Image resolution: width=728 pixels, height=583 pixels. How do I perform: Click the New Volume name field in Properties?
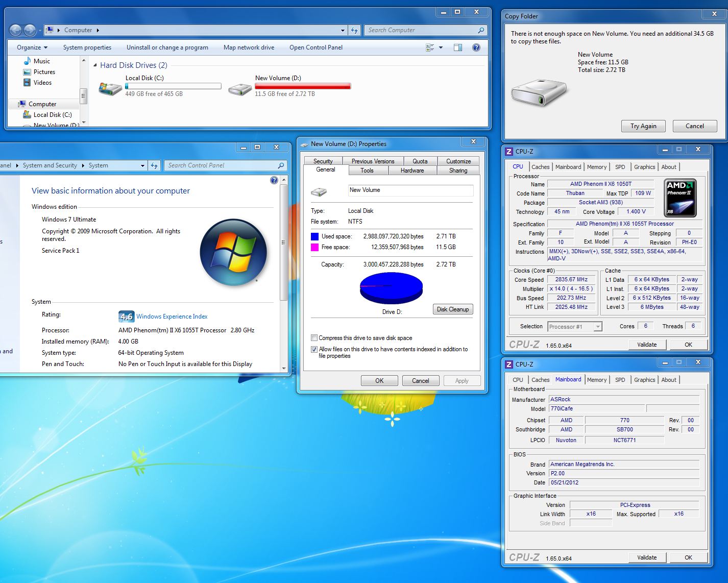(x=410, y=190)
